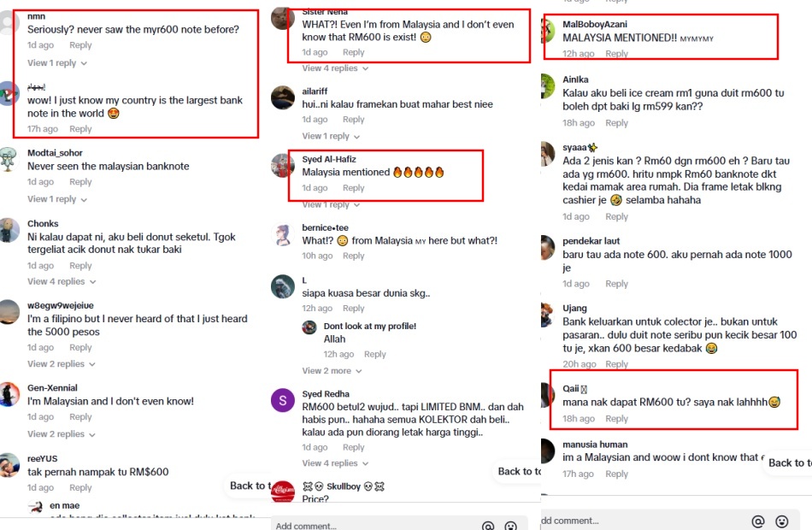This screenshot has height=530, width=812.
Task: Click the Back to top button near Syed Redha
Action: pos(519,472)
